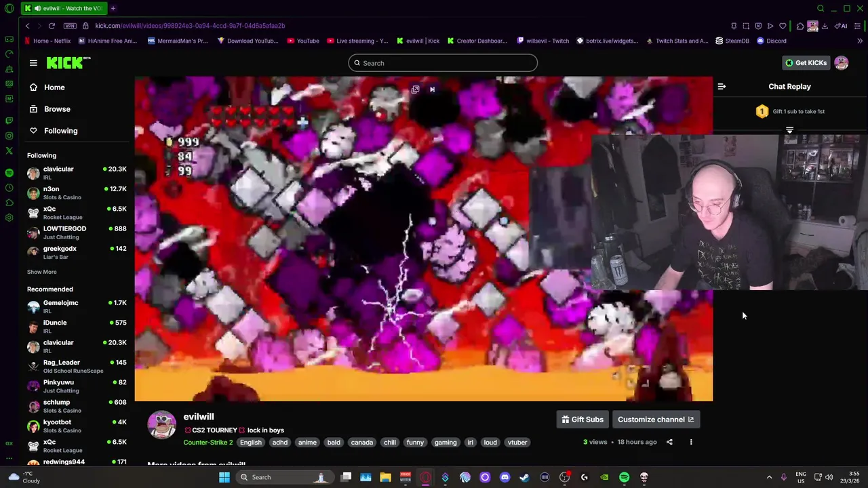This screenshot has width=868, height=488.
Task: Open the browser AI assistant icon
Action: [841, 26]
